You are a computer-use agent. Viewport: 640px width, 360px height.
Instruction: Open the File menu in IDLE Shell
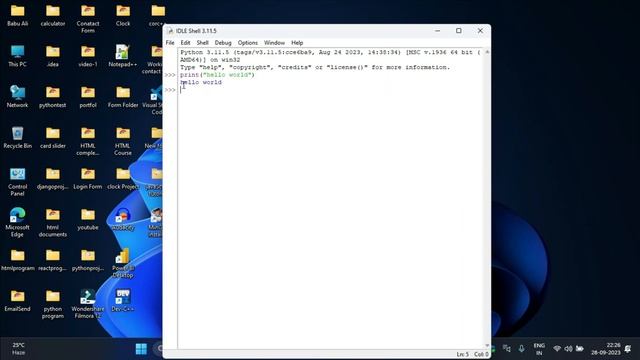point(170,42)
